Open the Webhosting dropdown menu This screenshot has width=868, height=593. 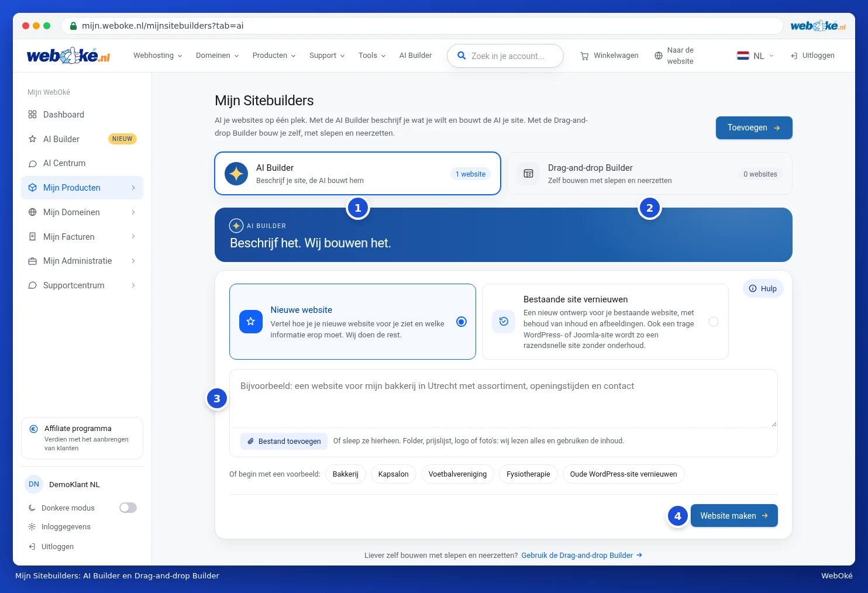coord(158,56)
